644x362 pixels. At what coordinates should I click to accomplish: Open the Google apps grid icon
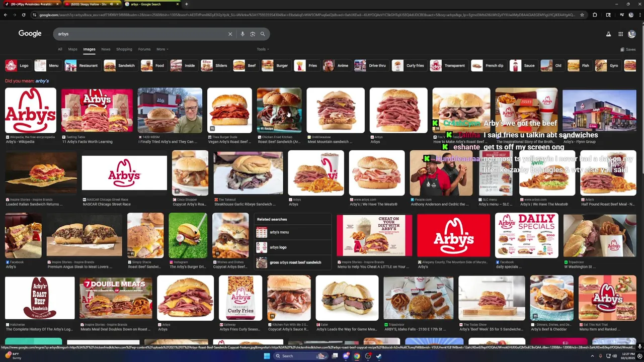tap(620, 34)
